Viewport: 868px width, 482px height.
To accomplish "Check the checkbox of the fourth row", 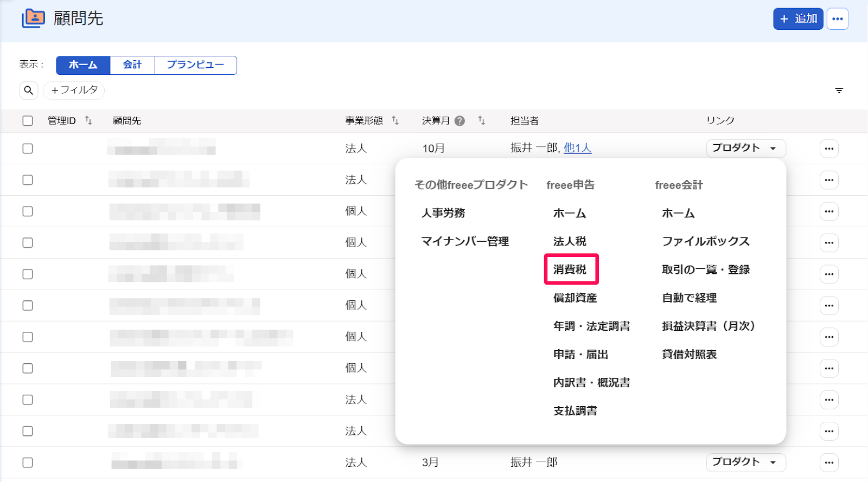I will 28,243.
